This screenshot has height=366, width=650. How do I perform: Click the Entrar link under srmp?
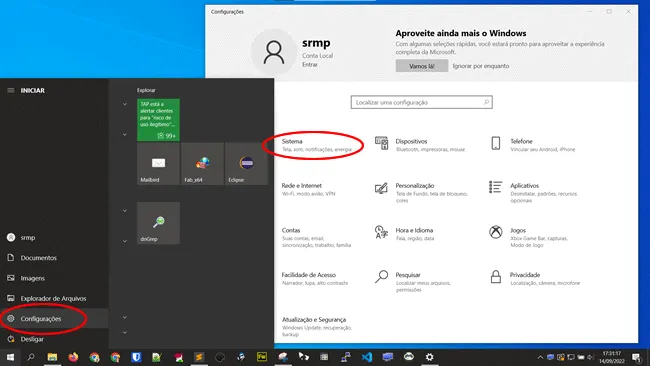pyautogui.click(x=310, y=65)
